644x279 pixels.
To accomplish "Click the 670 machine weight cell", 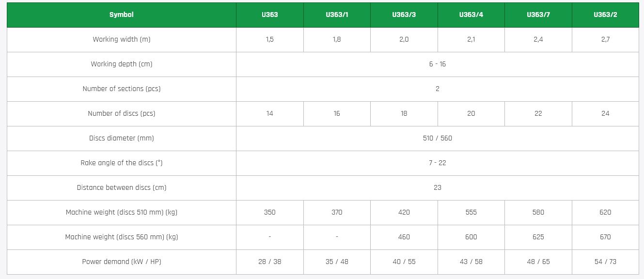I will pyautogui.click(x=605, y=237).
